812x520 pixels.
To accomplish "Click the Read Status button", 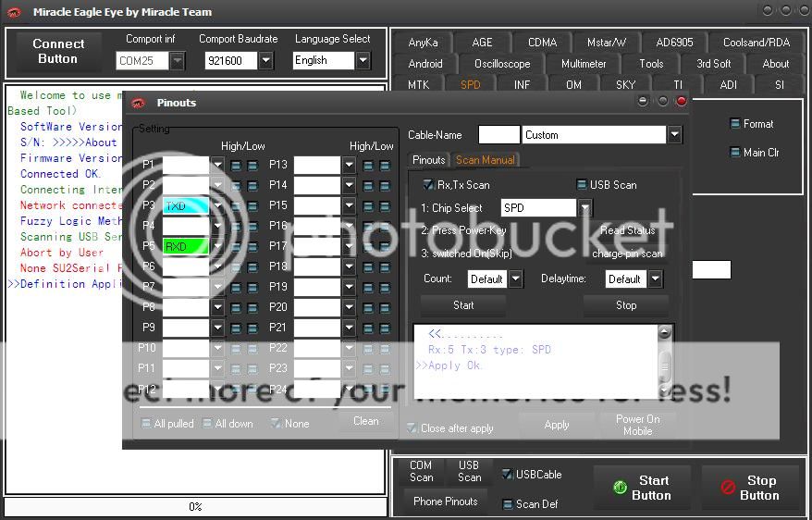I will point(628,230).
